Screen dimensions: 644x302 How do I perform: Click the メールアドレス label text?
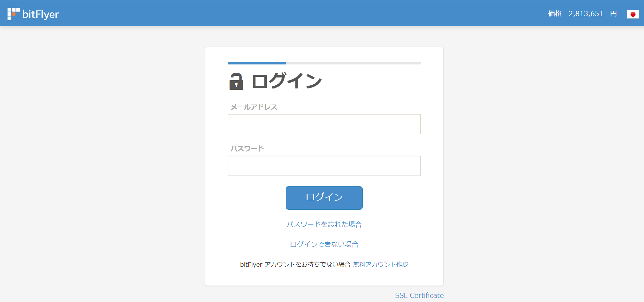[x=254, y=107]
